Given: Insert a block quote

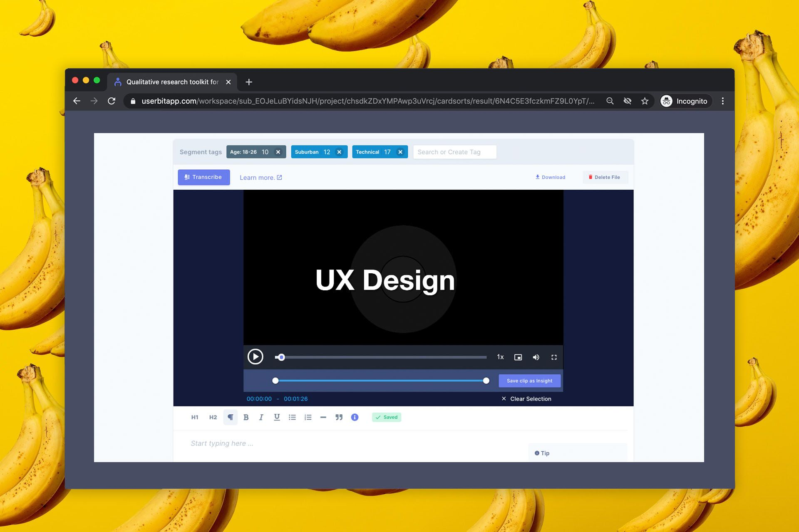Looking at the screenshot, I should tap(339, 417).
